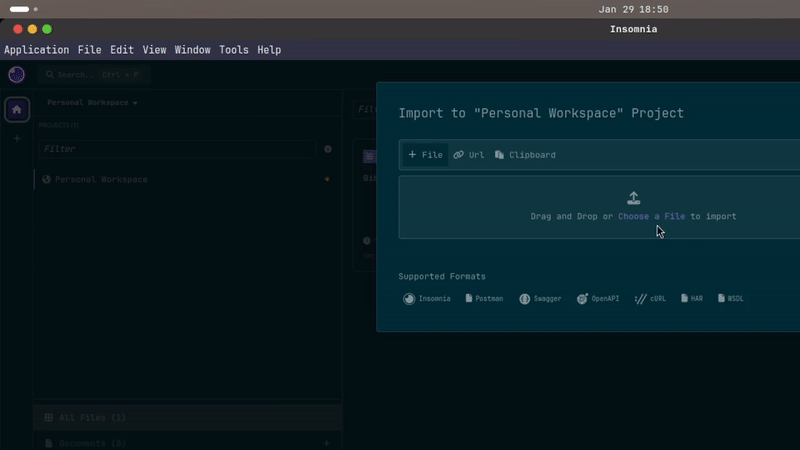Select the File import tab
The image size is (800, 450).
(x=425, y=155)
